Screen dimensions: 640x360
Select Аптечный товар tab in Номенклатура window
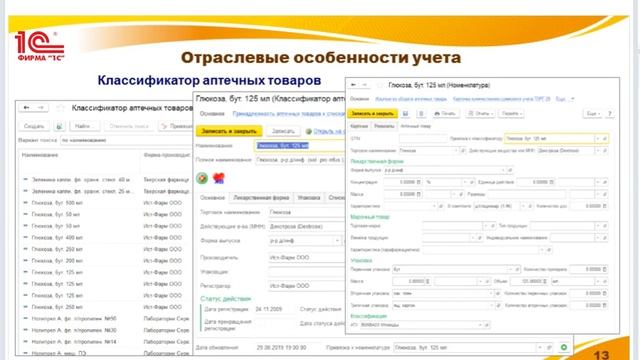416,126
